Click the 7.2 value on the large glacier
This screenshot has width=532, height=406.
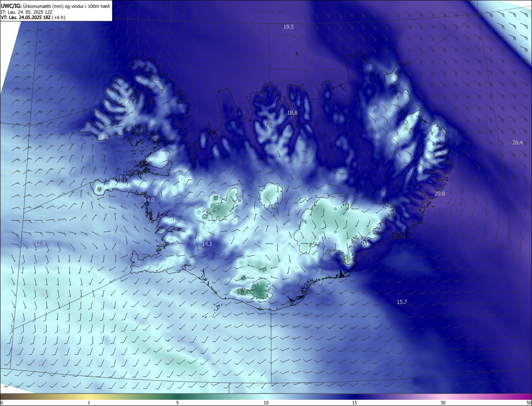[x=317, y=210]
